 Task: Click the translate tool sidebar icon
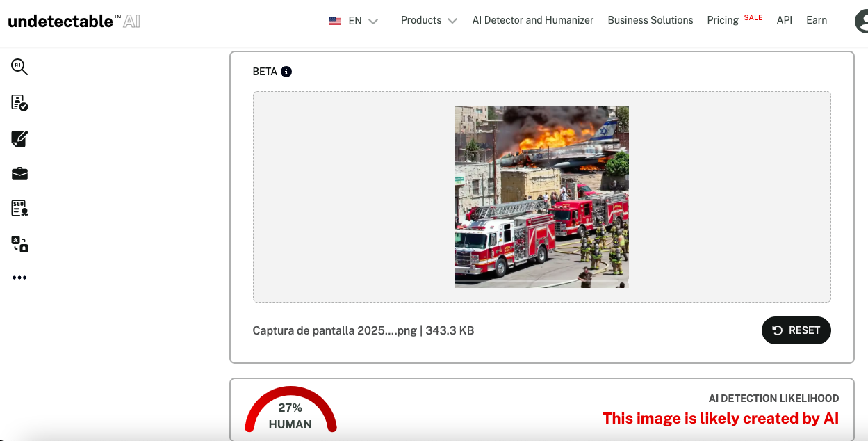(19, 243)
